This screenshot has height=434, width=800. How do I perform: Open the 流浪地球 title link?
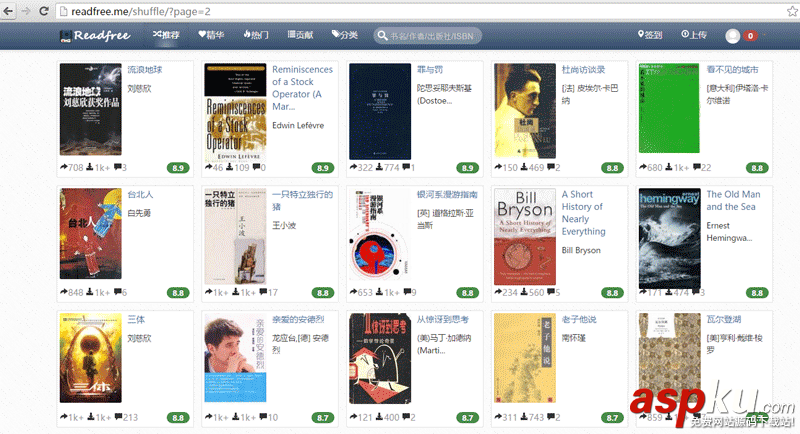(145, 69)
